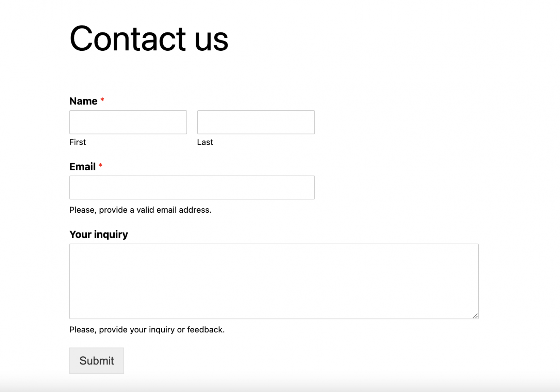Click the word Submit on button

pos(97,361)
